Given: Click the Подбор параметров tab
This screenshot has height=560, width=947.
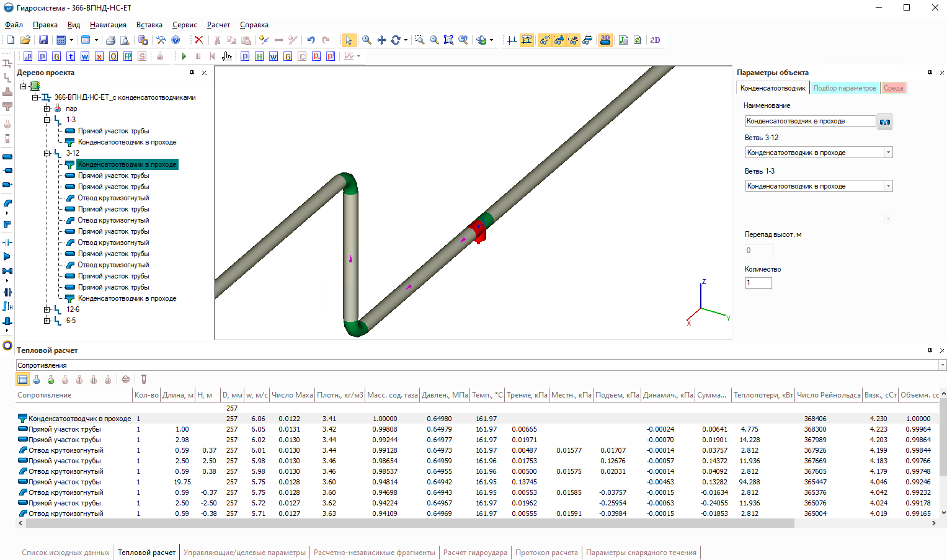Looking at the screenshot, I should (845, 88).
